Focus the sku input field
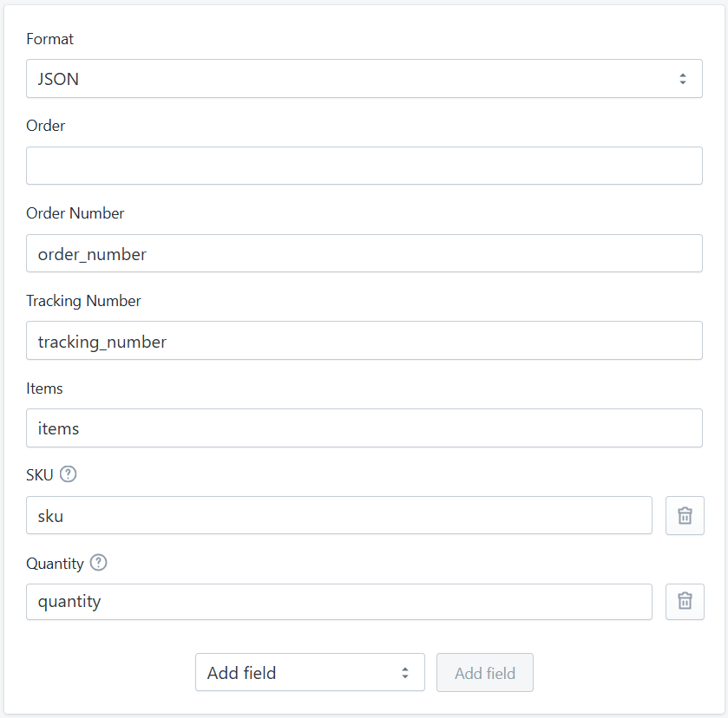The height and width of the screenshot is (718, 728). pos(338,515)
